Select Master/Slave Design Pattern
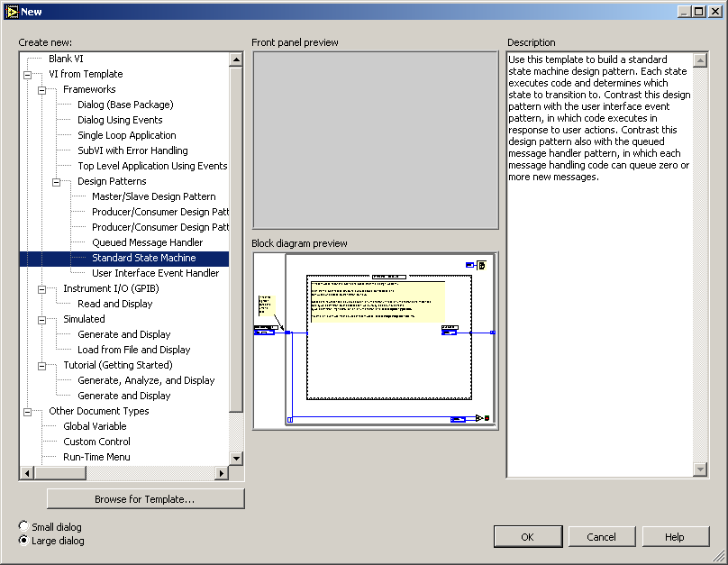The width and height of the screenshot is (728, 565). (154, 196)
